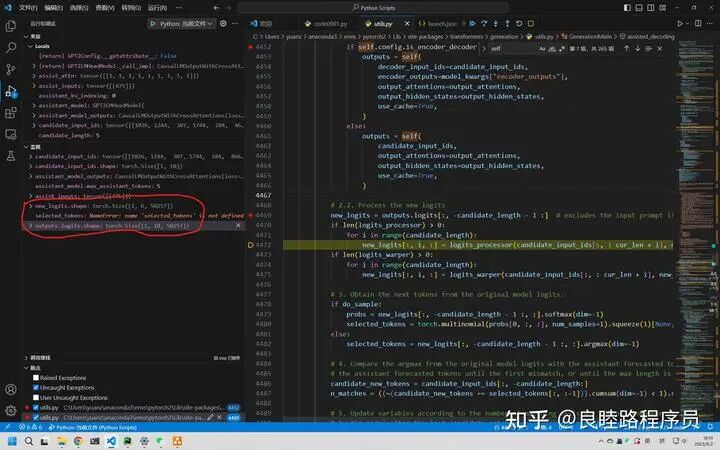Screen dimensions: 720x450
Task: Click the find input field containing self
Action: point(513,48)
